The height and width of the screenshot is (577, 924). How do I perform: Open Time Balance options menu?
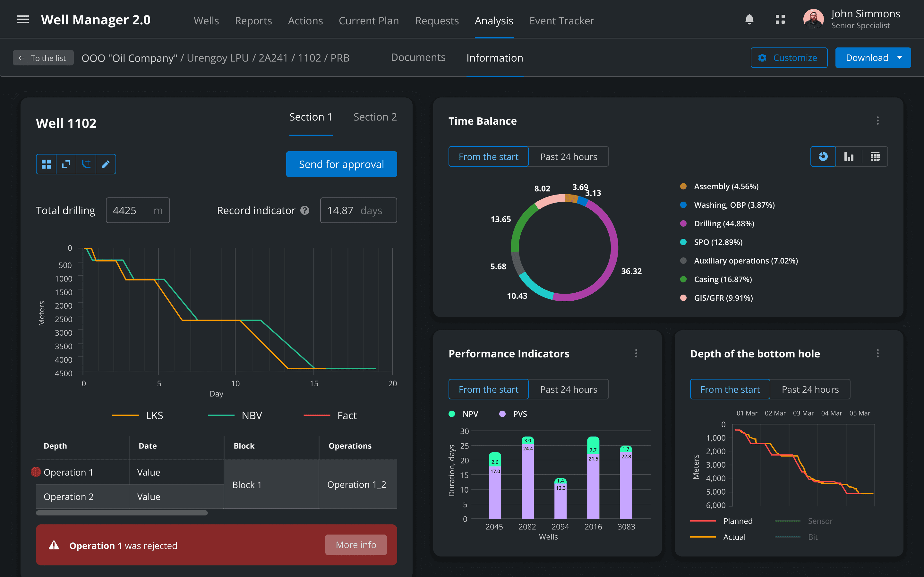pyautogui.click(x=877, y=121)
